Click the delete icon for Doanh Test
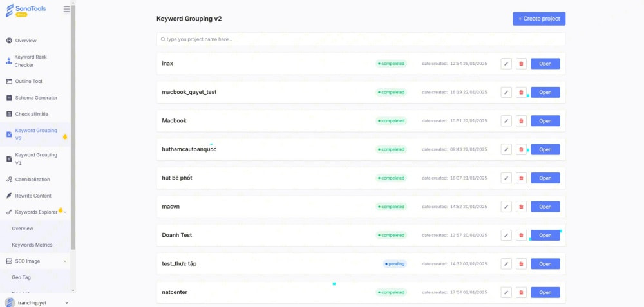The width and height of the screenshot is (644, 307). pos(521,236)
